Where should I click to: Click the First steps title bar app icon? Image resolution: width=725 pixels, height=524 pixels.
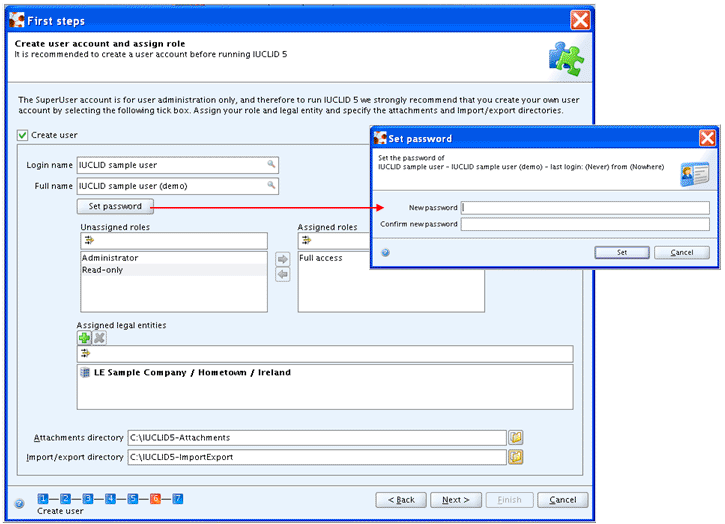click(x=17, y=20)
